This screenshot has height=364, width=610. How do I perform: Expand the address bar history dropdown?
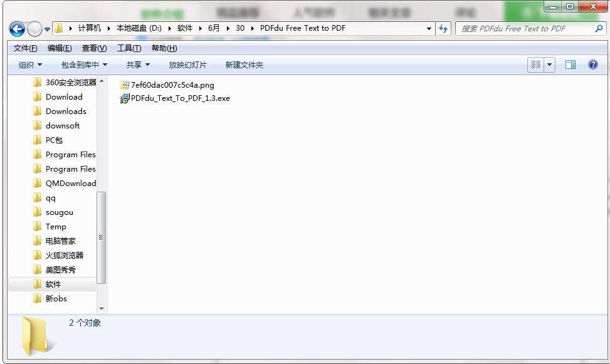click(429, 28)
